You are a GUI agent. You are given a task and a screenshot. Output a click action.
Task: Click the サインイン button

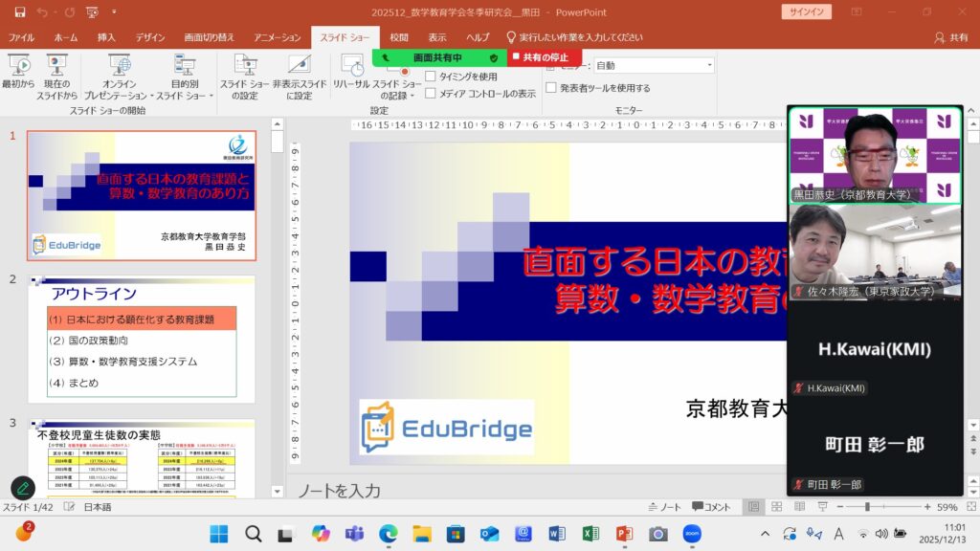tap(807, 11)
